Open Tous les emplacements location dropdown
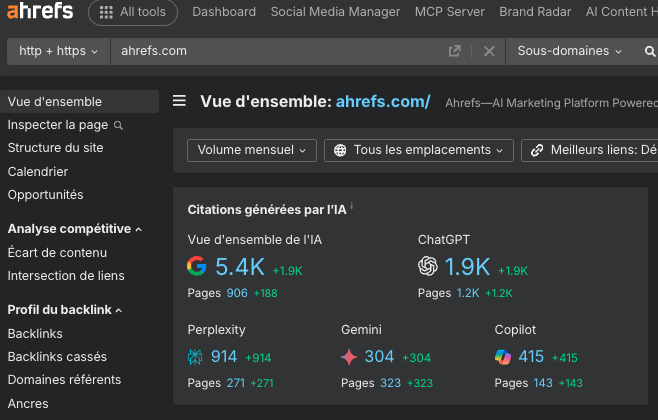 tap(419, 150)
